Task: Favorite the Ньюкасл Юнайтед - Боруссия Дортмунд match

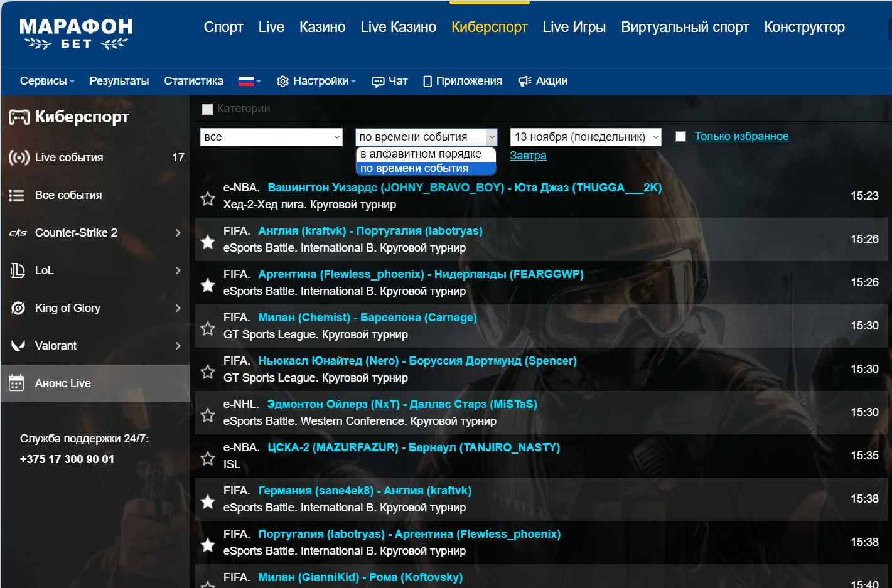Action: [x=208, y=372]
